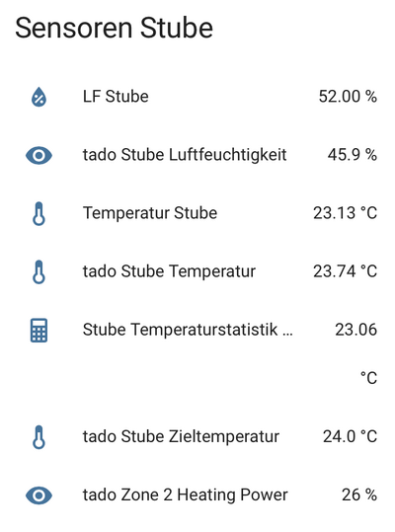Image resolution: width=395 pixels, height=532 pixels.
Task: Click the 24.0 °C target temperature value
Action: (x=350, y=436)
